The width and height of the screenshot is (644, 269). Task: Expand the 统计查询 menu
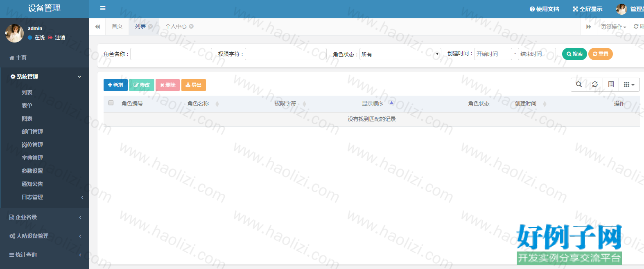pyautogui.click(x=45, y=255)
